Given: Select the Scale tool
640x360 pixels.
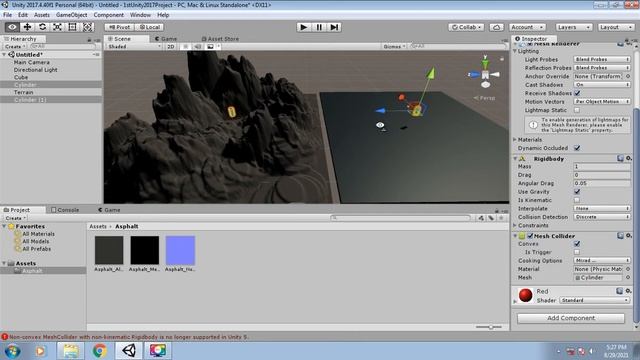Looking at the screenshot, I should click(58, 27).
